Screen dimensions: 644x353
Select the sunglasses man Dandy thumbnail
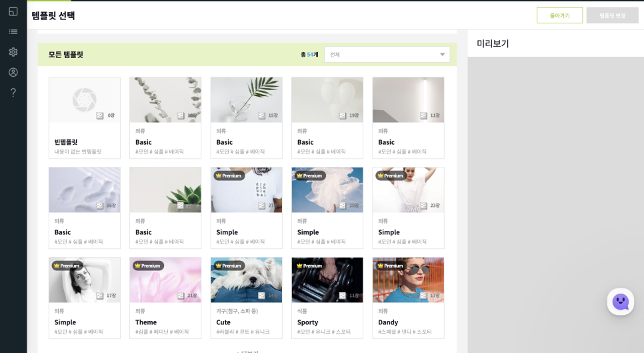point(408,280)
